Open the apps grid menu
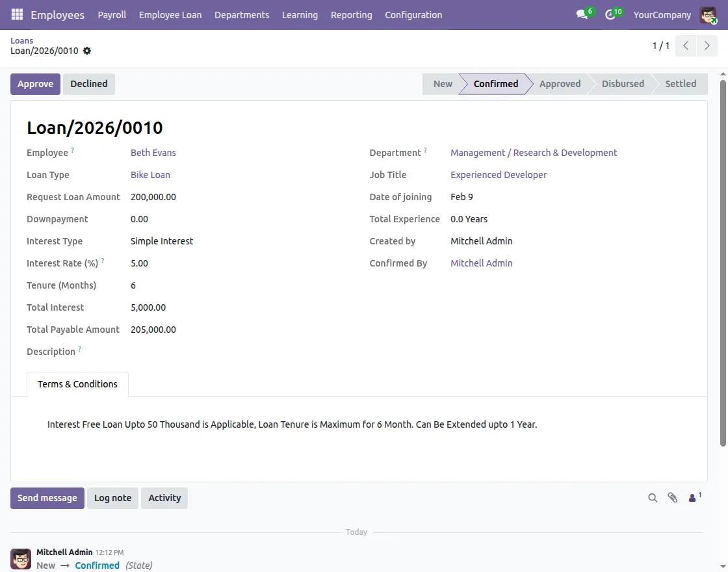728x572 pixels. tap(16, 14)
